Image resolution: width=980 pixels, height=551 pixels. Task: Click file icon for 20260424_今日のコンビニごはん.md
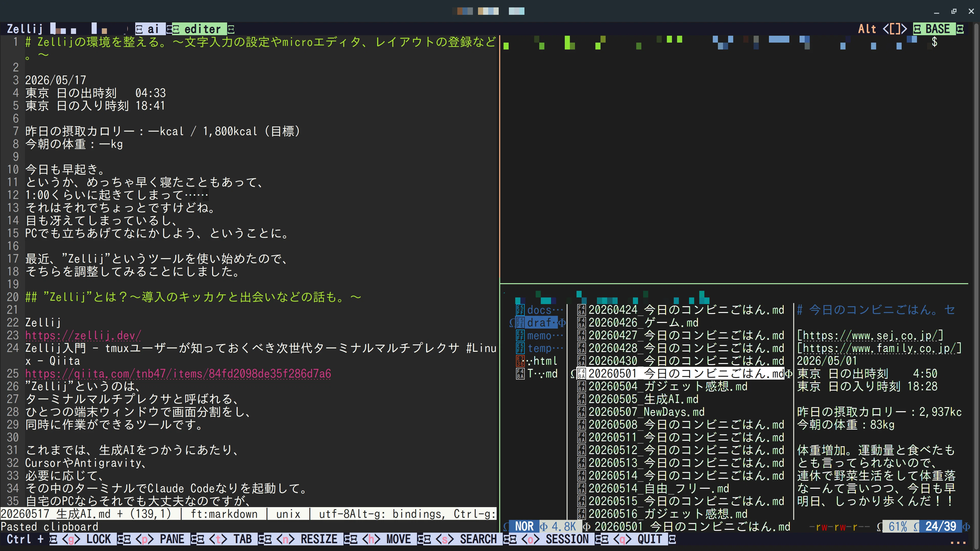[581, 310]
